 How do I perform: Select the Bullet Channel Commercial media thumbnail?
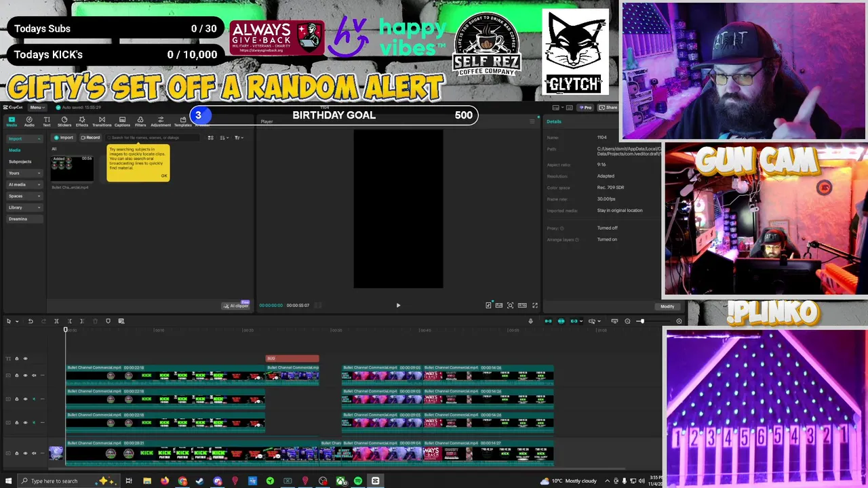coord(72,167)
